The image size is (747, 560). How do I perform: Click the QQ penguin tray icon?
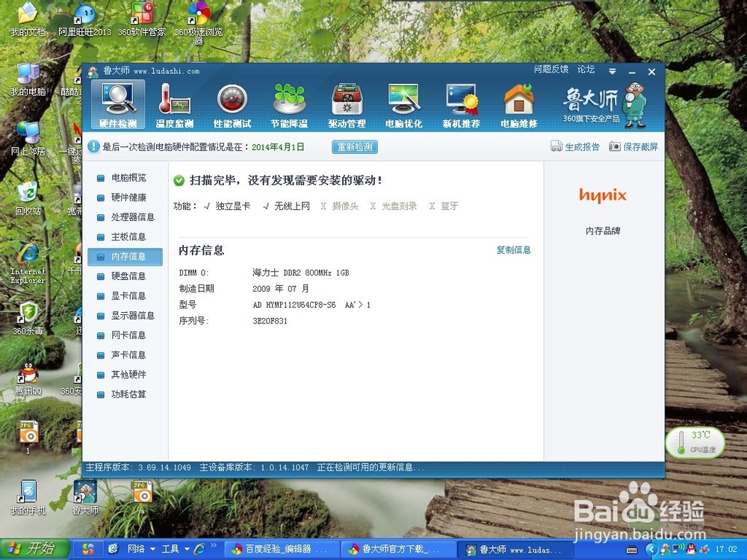pyautogui.click(x=691, y=550)
